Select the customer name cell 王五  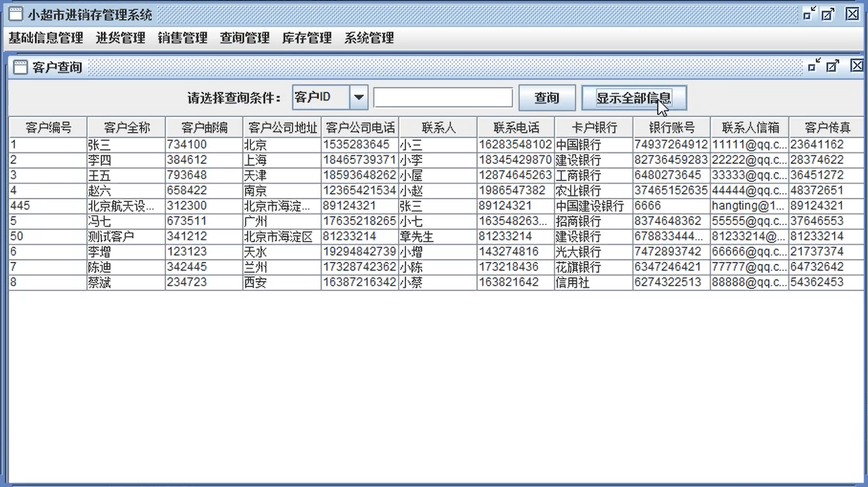click(126, 175)
